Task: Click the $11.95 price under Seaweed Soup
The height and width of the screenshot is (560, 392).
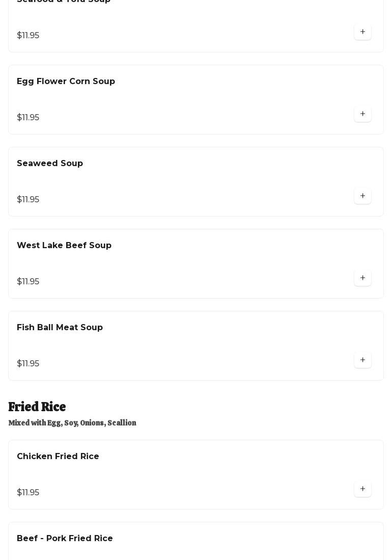Action: pos(28,199)
